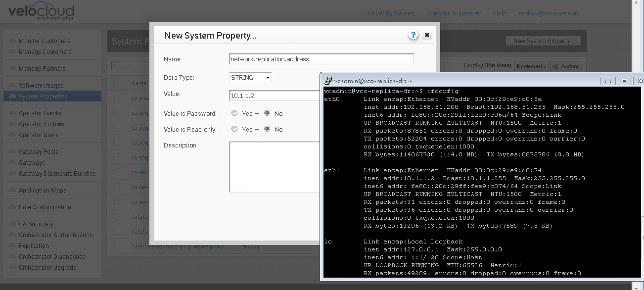Click the cloud icon next to Manage Customers
Screen dimensions: 644x290
point(11,51)
